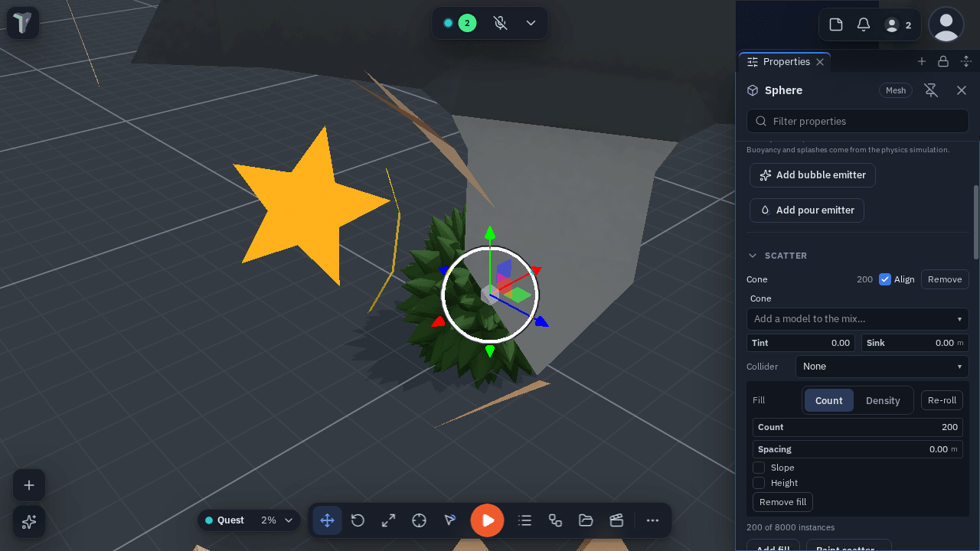Image resolution: width=980 pixels, height=551 pixels.
Task: Enable the Slope checkbox
Action: [759, 468]
